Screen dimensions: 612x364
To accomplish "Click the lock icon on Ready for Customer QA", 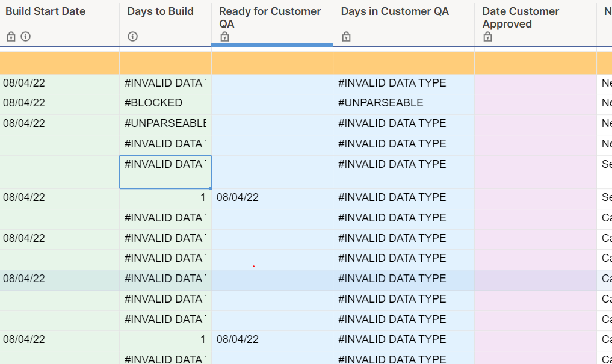I will pos(224,36).
